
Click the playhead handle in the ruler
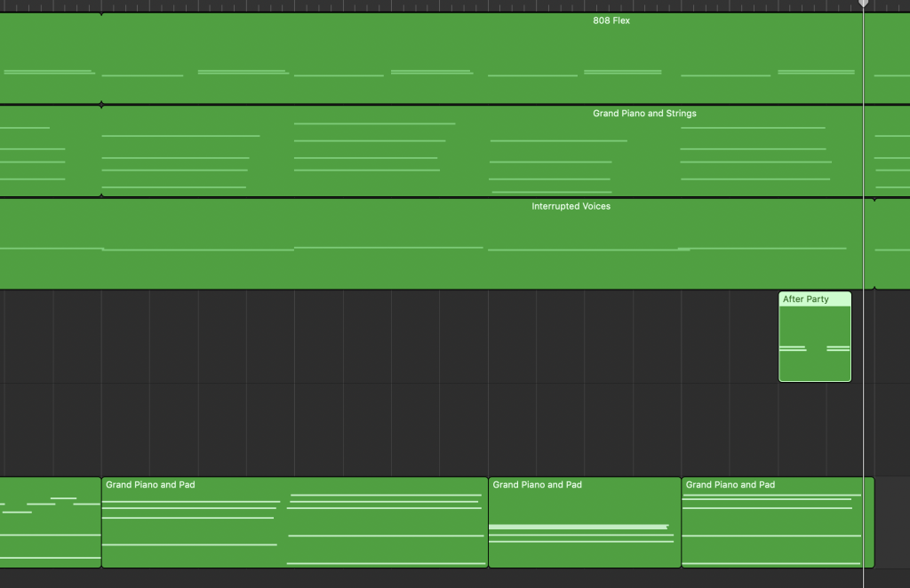point(863,4)
